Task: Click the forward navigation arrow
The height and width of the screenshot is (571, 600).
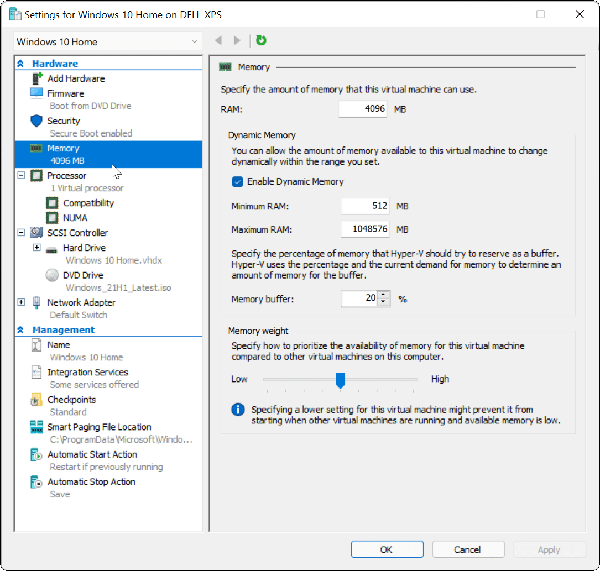Action: [x=237, y=40]
